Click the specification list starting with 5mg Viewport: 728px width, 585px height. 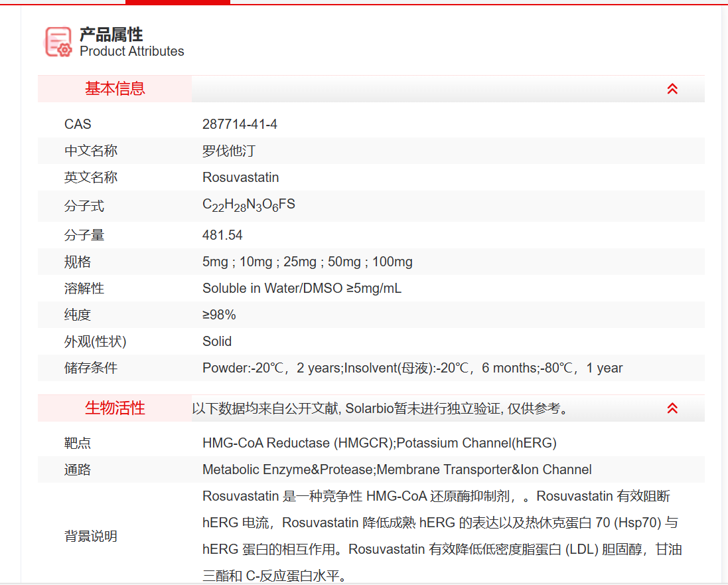[307, 262]
